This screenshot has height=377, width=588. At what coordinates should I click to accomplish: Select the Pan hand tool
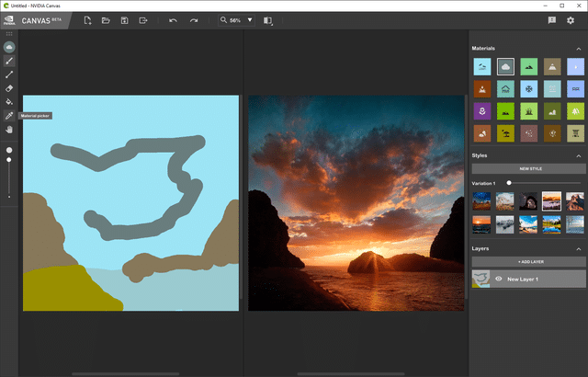coord(9,130)
